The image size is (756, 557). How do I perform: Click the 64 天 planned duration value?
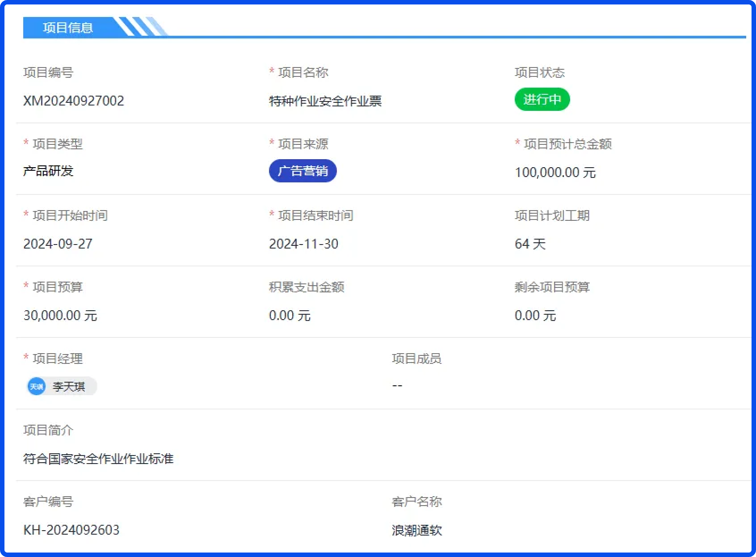click(530, 244)
